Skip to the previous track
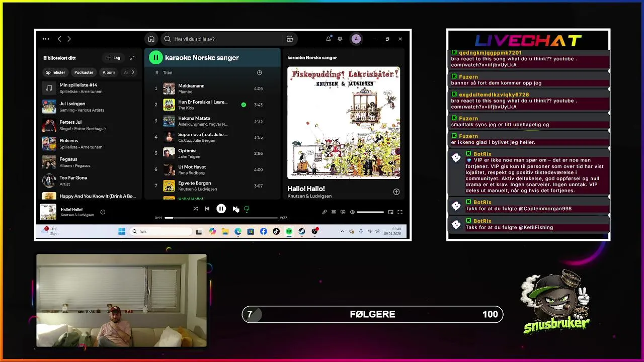 pyautogui.click(x=207, y=209)
